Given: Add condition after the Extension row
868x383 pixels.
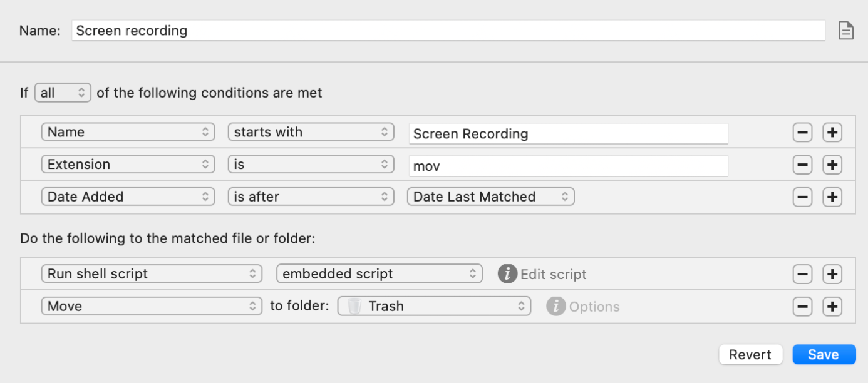Looking at the screenshot, I should [832, 165].
